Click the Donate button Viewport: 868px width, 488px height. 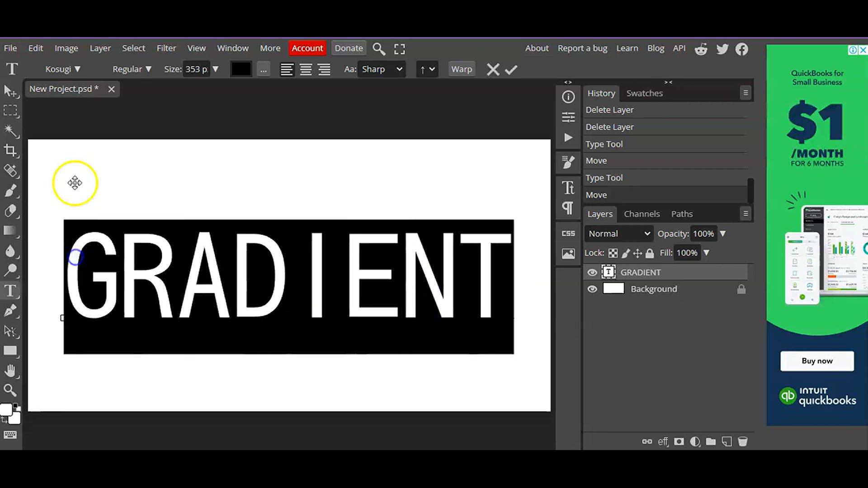tap(349, 48)
